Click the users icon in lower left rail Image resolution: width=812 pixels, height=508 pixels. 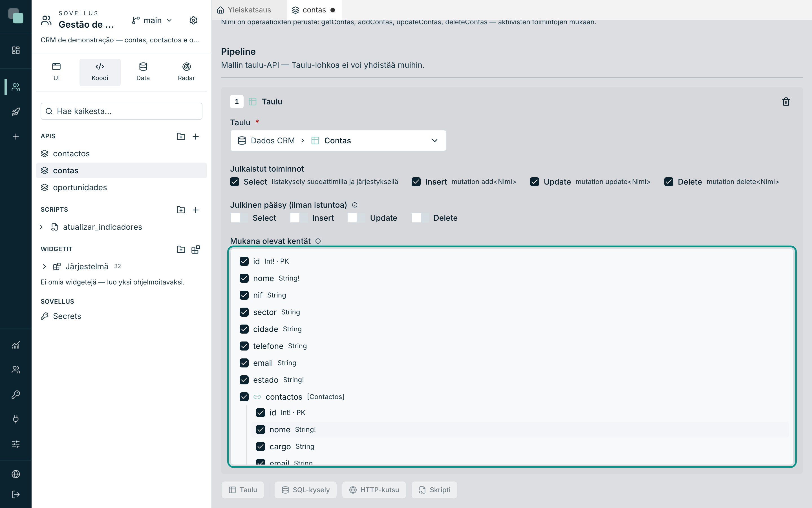coord(16,370)
